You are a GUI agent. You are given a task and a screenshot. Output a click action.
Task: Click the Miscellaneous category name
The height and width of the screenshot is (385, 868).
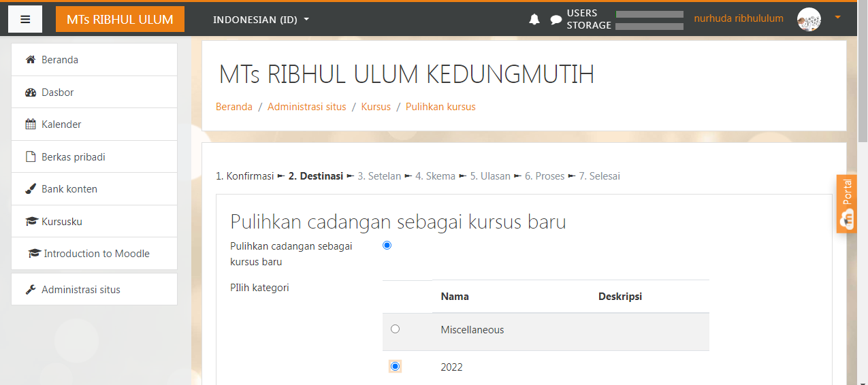pyautogui.click(x=472, y=330)
